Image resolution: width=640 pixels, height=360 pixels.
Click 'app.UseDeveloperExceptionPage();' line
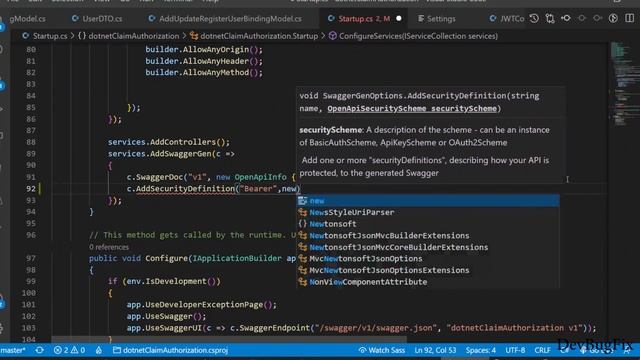[x=202, y=304]
